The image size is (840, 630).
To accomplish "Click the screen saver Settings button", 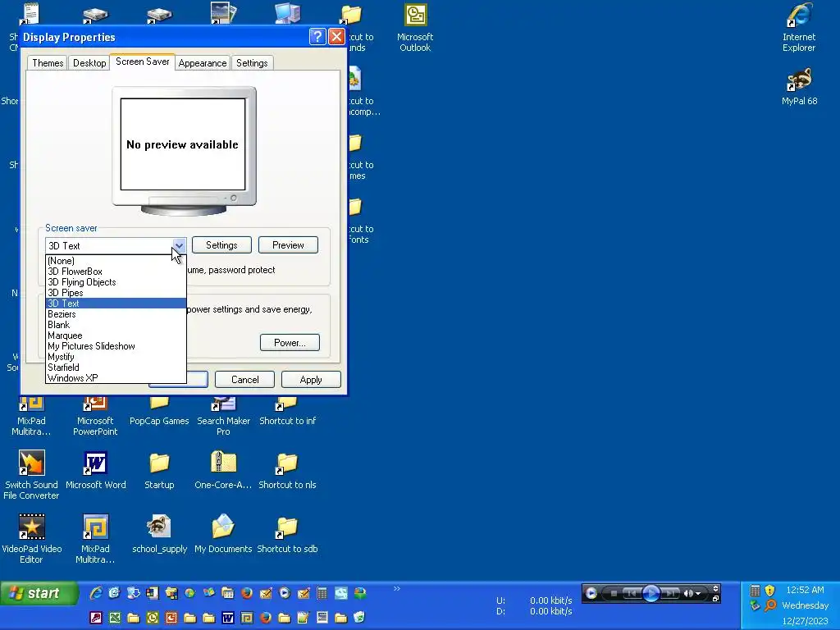I will (x=221, y=244).
